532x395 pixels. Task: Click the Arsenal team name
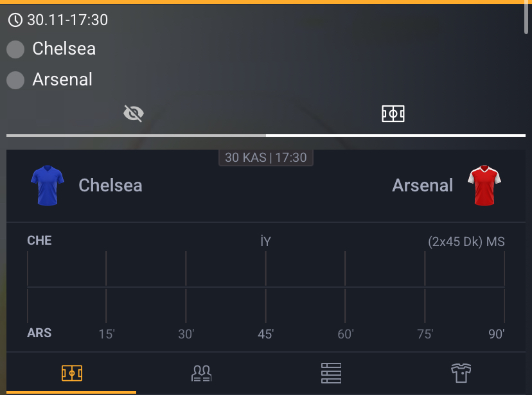pyautogui.click(x=422, y=186)
